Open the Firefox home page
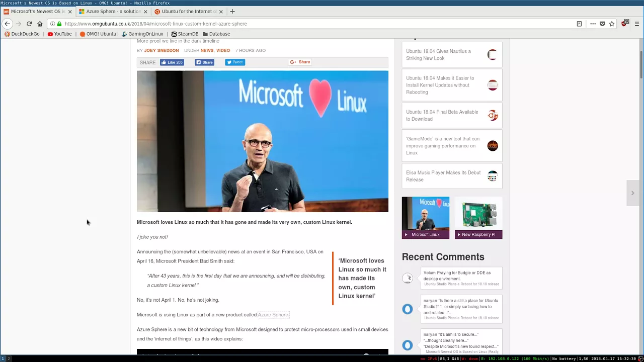This screenshot has height=362, width=644. 40,24
